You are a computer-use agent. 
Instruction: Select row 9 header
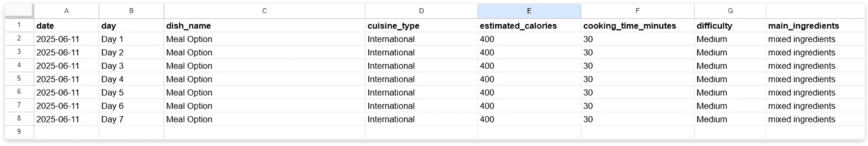tap(19, 132)
